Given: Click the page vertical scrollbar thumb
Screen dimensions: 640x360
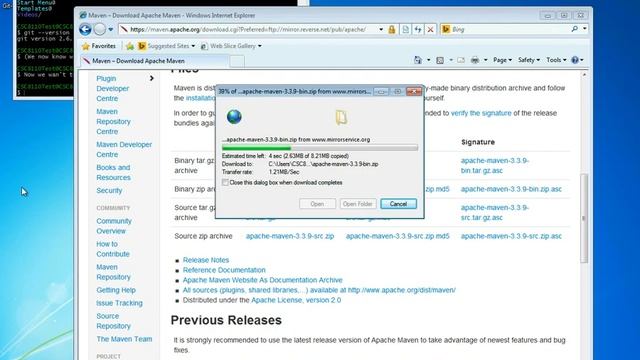Looking at the screenshot, I should (584, 218).
